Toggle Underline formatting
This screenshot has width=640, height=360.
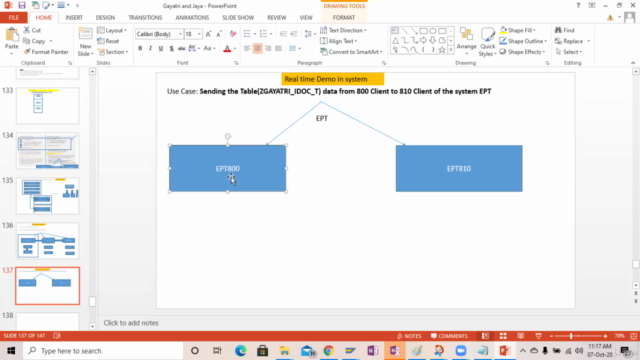point(161,49)
